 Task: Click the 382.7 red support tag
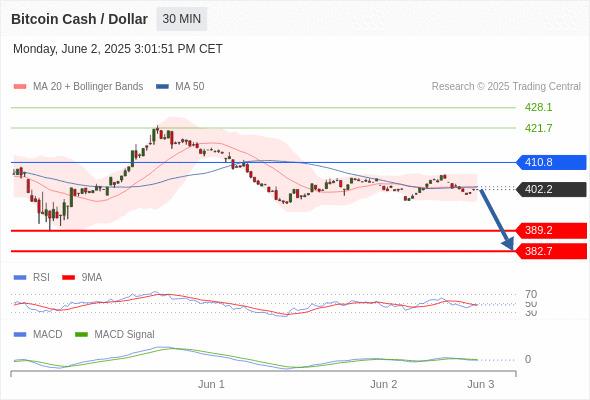tap(551, 251)
